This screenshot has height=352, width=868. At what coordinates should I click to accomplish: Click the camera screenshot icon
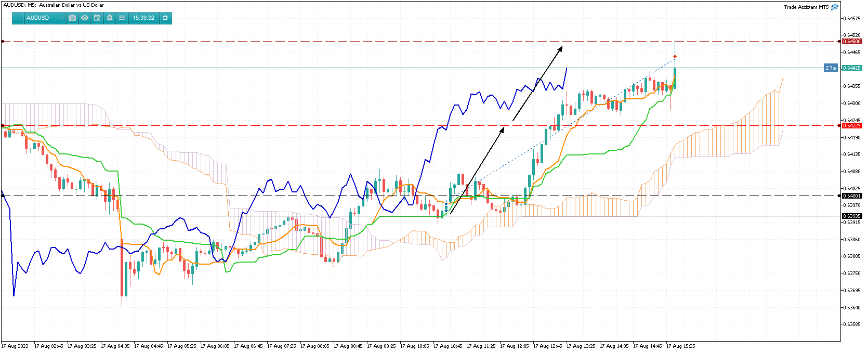pyautogui.click(x=72, y=18)
